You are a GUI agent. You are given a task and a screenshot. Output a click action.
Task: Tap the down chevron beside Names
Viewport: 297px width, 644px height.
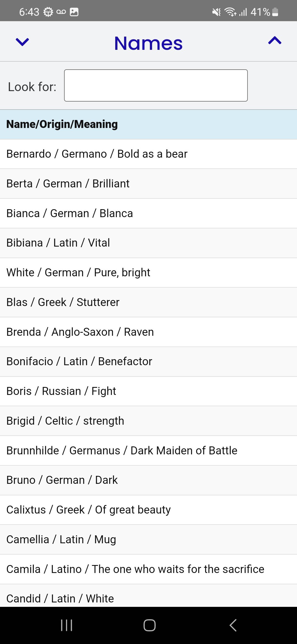22,42
